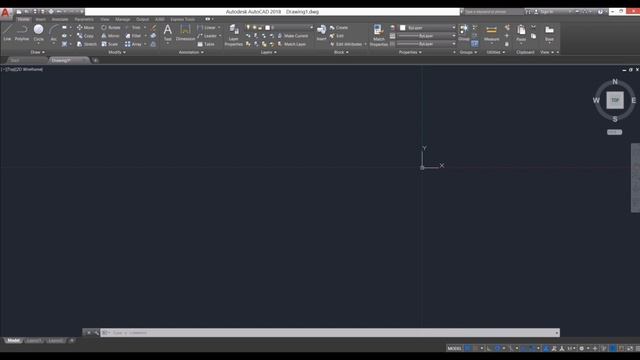The height and width of the screenshot is (360, 640).
Task: Click Create block
Action: [339, 27]
